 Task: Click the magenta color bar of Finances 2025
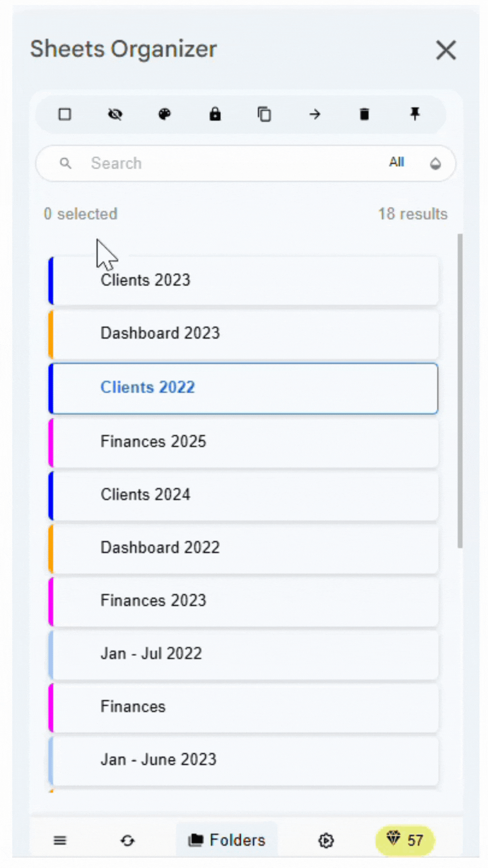(x=51, y=442)
